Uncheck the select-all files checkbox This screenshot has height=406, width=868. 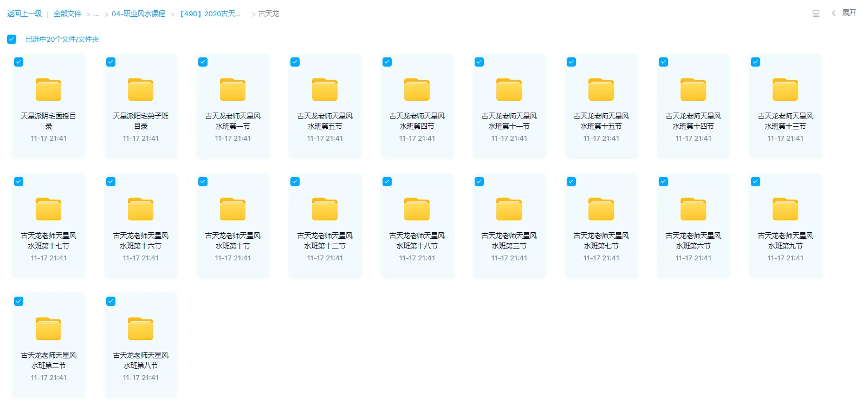tap(11, 39)
